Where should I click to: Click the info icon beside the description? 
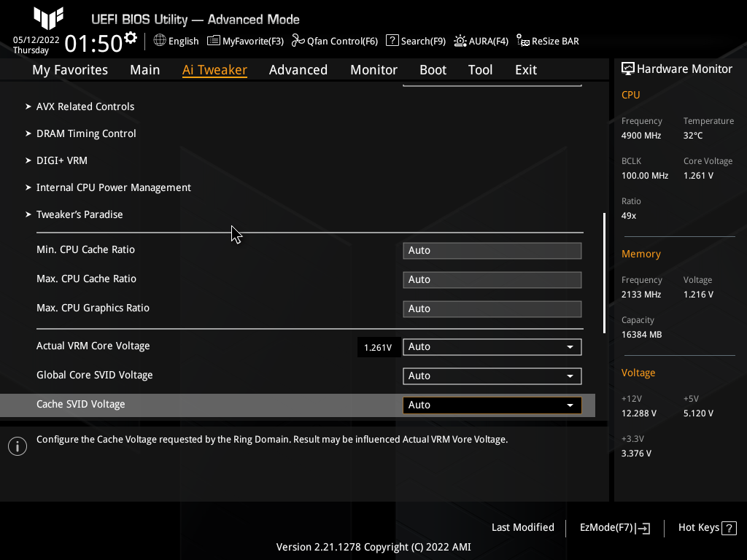pyautogui.click(x=18, y=446)
